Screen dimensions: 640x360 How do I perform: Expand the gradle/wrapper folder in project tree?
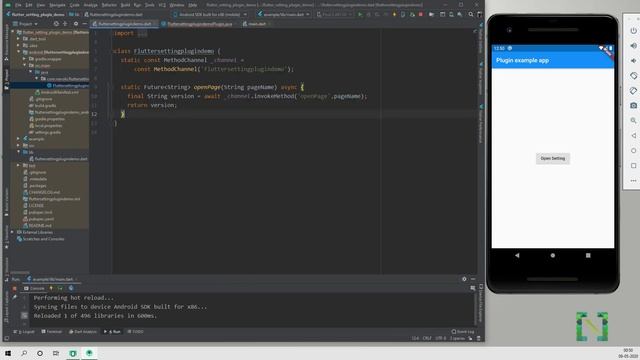click(x=24, y=59)
